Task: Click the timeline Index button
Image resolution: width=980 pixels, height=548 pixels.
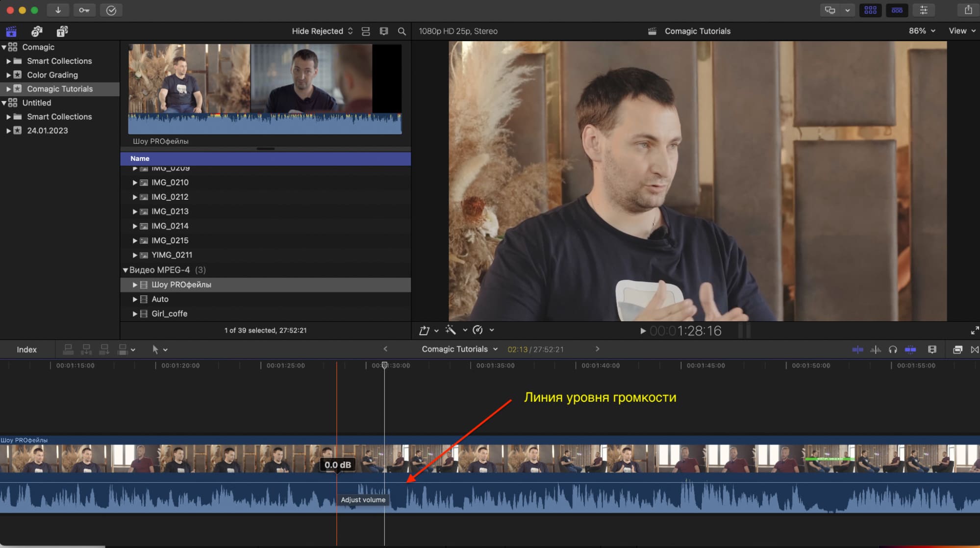Action: (26, 349)
